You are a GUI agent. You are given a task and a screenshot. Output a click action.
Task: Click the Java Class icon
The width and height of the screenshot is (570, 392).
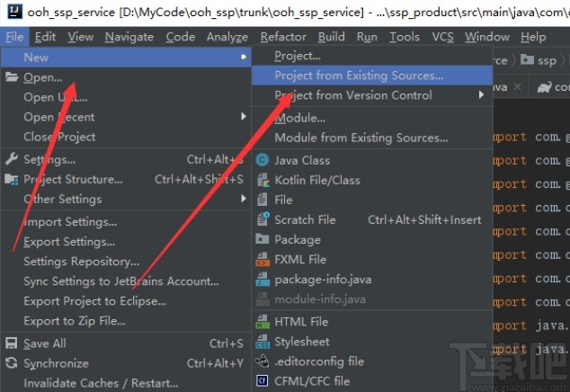[x=263, y=160]
